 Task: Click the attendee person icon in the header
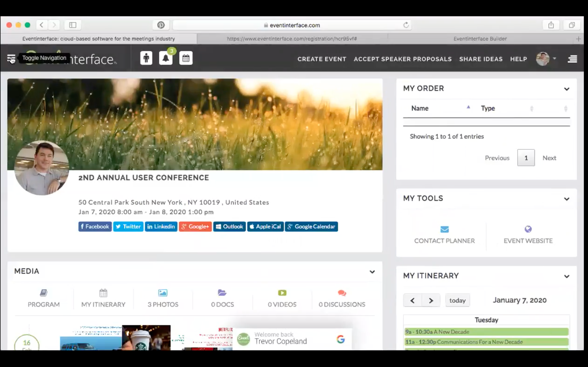[146, 58]
